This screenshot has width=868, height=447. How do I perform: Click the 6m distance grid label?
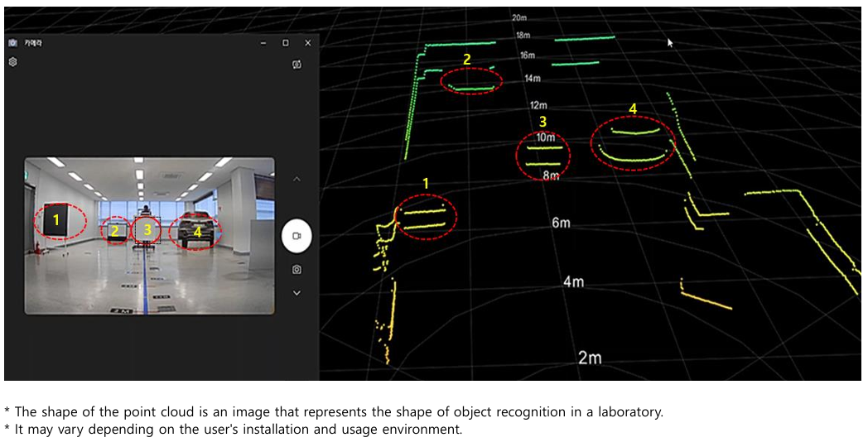pos(561,223)
